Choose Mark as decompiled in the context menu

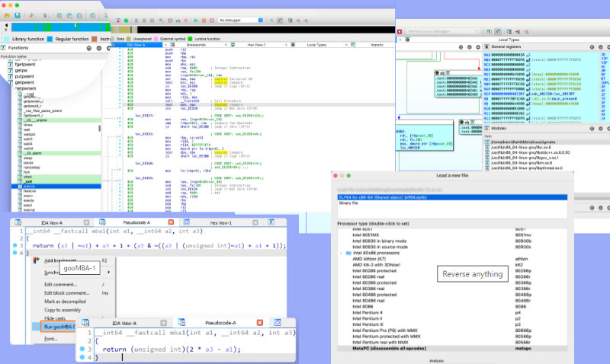coord(65,302)
